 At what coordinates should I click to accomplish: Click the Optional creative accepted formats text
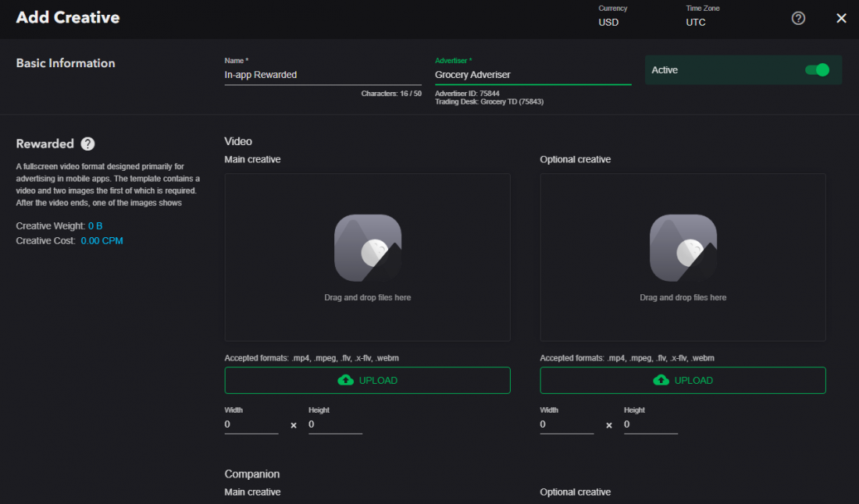(x=627, y=358)
